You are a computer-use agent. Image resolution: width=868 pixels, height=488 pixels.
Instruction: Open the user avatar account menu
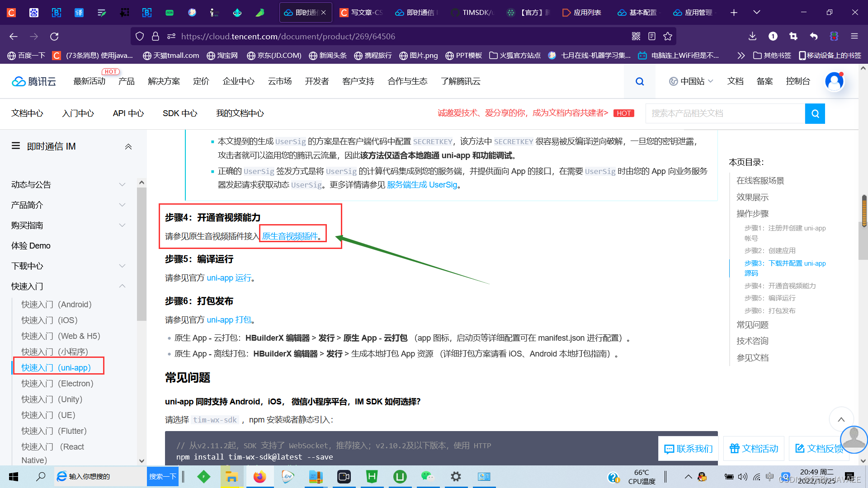[834, 81]
